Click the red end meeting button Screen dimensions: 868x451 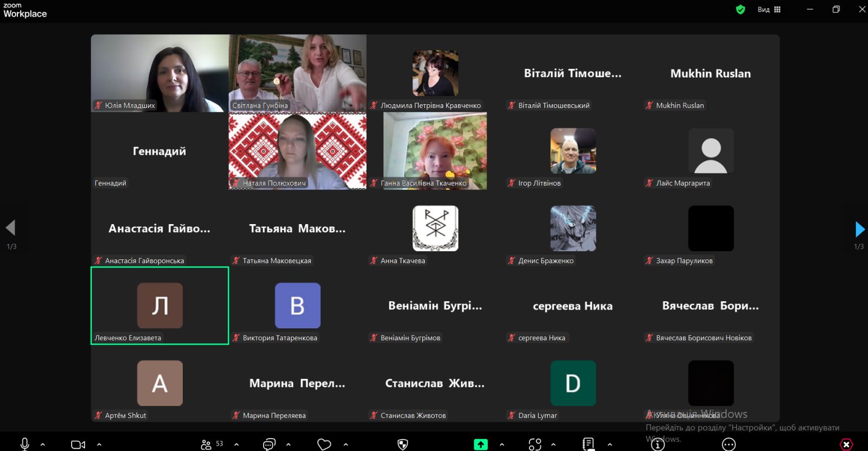pos(846,444)
